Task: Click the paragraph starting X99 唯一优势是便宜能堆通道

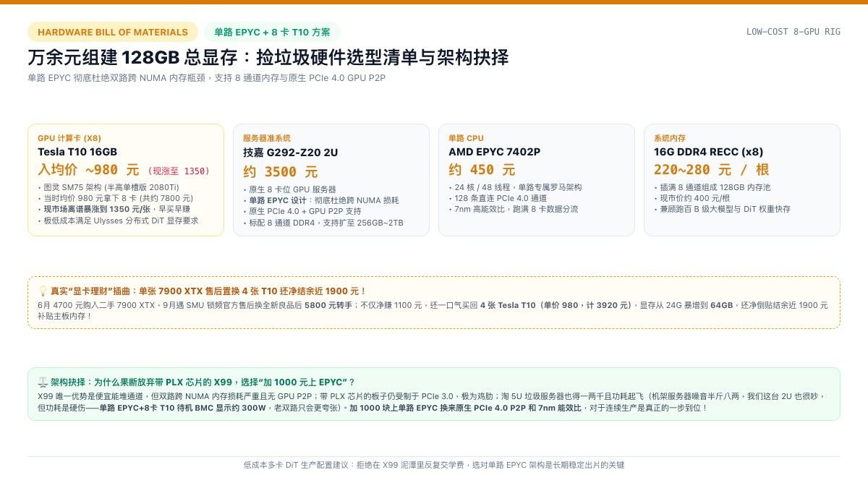Action: coord(433,402)
